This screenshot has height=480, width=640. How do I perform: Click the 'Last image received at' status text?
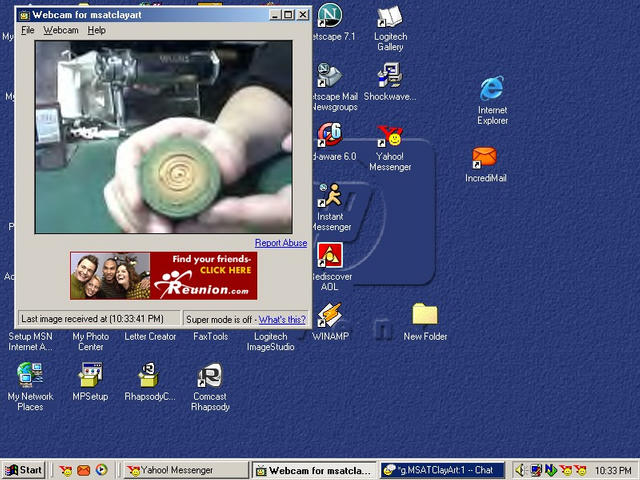[92, 319]
